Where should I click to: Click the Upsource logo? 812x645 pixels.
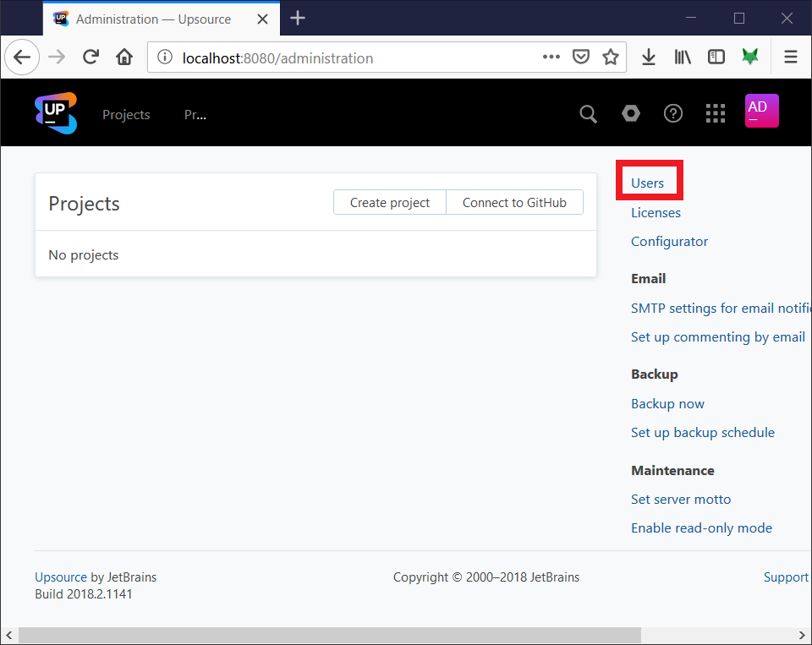[x=54, y=112]
